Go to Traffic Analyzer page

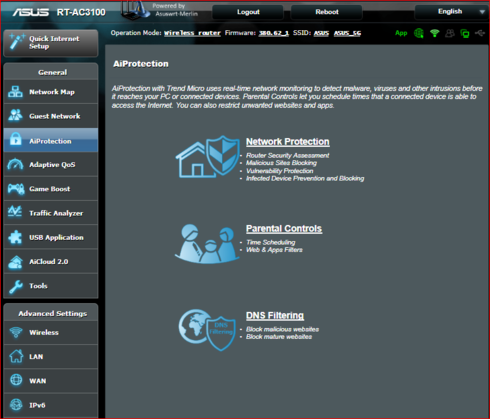[51, 213]
